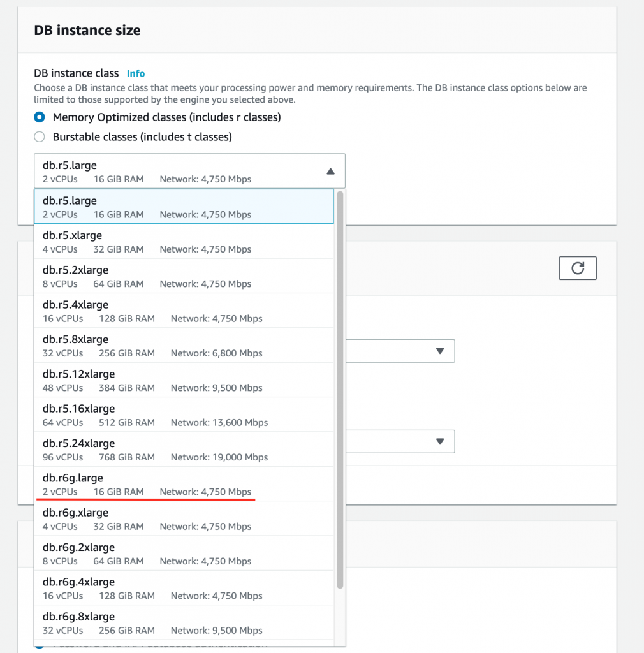Select db.r5.8xlarge with 6,800 Mbps network
This screenshot has height=653, width=644.
(185, 345)
